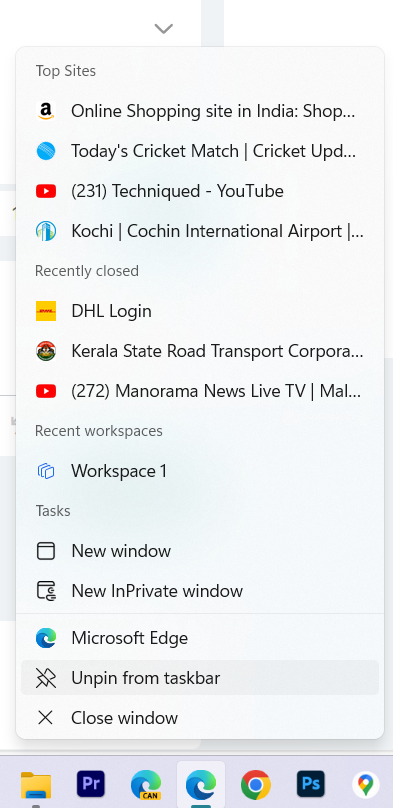This screenshot has width=393, height=808.
Task: Open Techniqued - YouTube top site
Action: click(200, 191)
